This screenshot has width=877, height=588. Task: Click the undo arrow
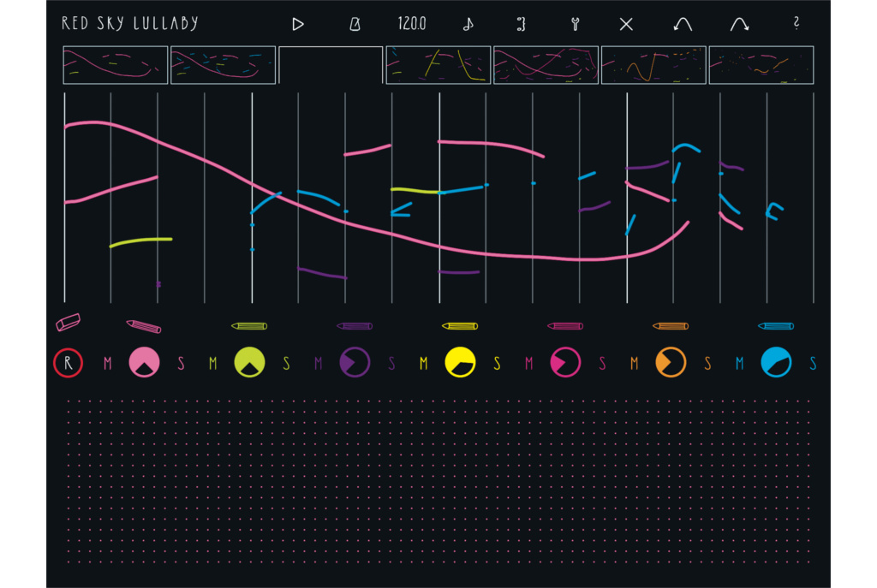click(683, 24)
